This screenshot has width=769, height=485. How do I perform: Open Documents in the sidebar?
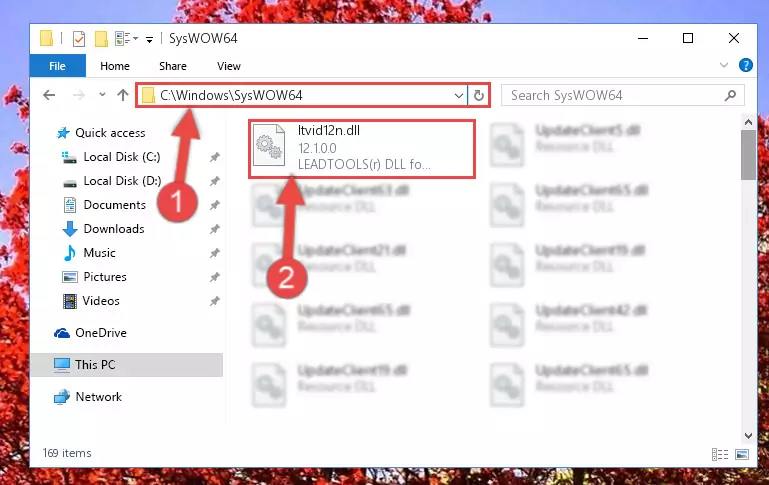click(x=114, y=205)
